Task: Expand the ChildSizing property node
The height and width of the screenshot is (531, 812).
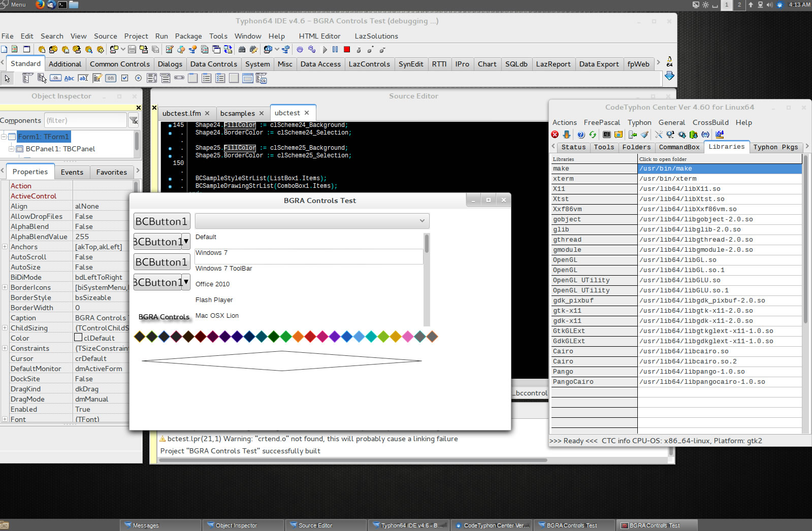Action: click(x=5, y=328)
